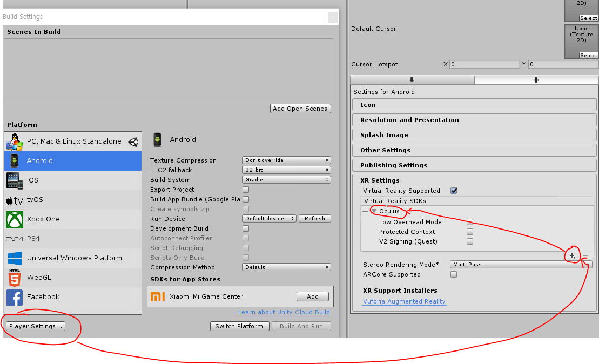The width and height of the screenshot is (599, 364).
Task: Enable Development Build checkbox
Action: tap(246, 228)
